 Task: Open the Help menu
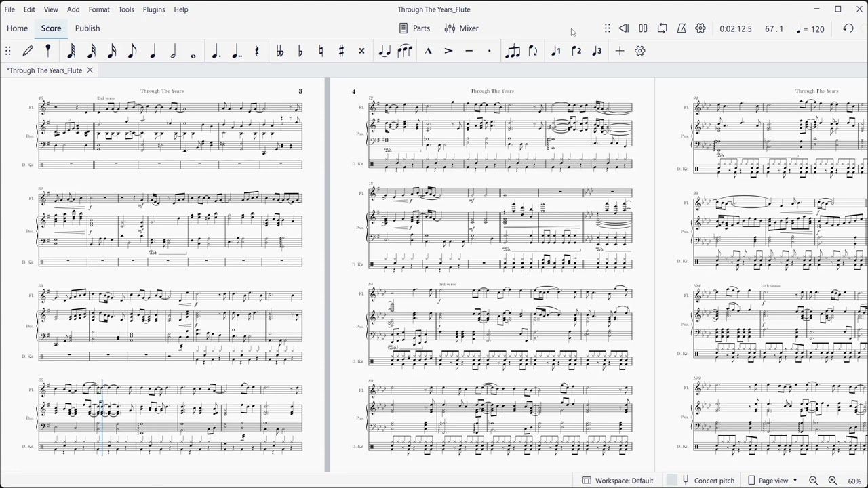click(x=181, y=9)
